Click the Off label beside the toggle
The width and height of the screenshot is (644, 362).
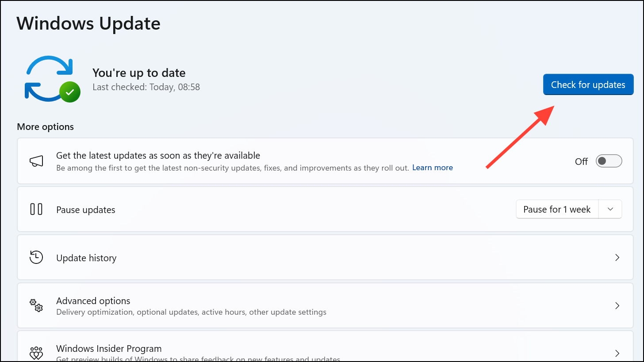click(x=581, y=162)
